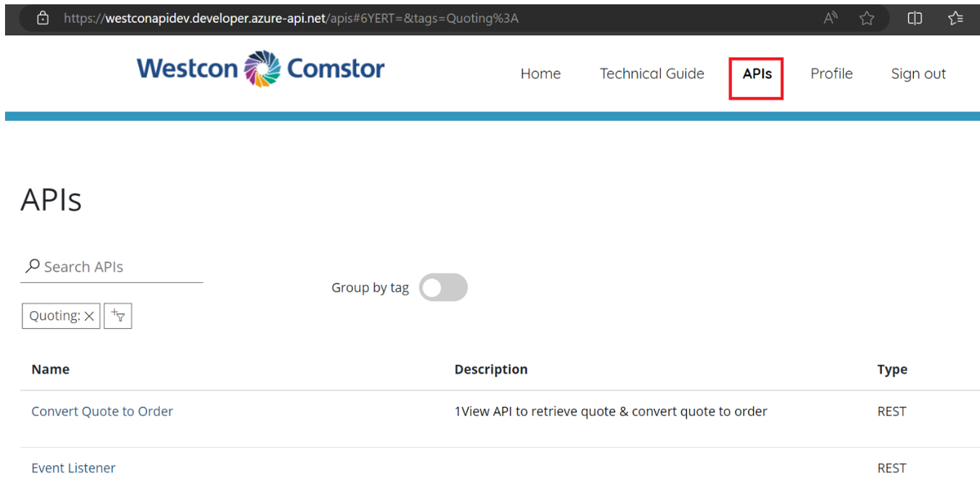
Task: Open the favorites list icon
Action: point(955,19)
